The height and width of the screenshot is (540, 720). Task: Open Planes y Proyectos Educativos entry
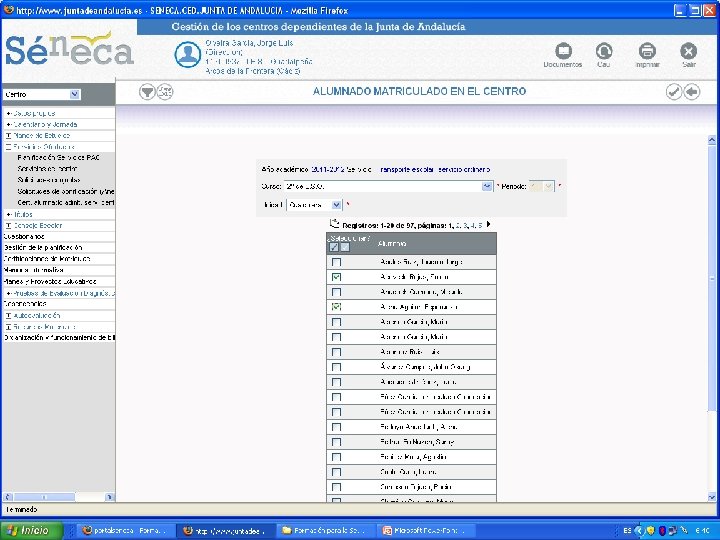coord(50,281)
